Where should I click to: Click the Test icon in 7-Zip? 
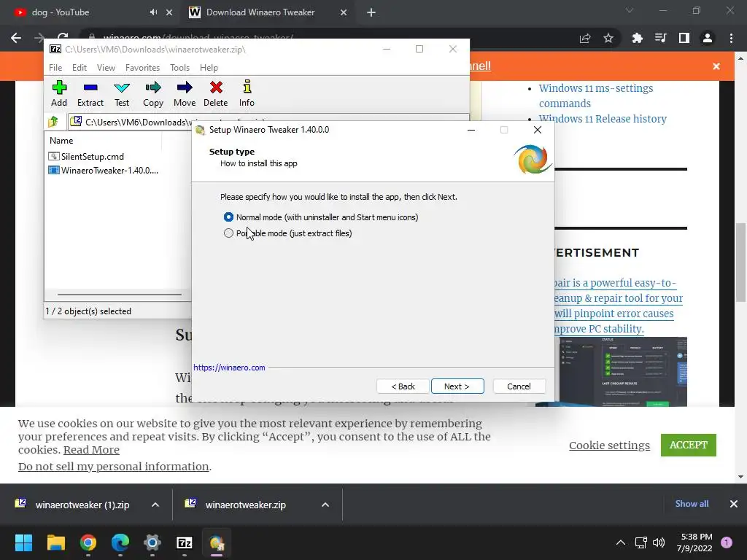tap(122, 93)
